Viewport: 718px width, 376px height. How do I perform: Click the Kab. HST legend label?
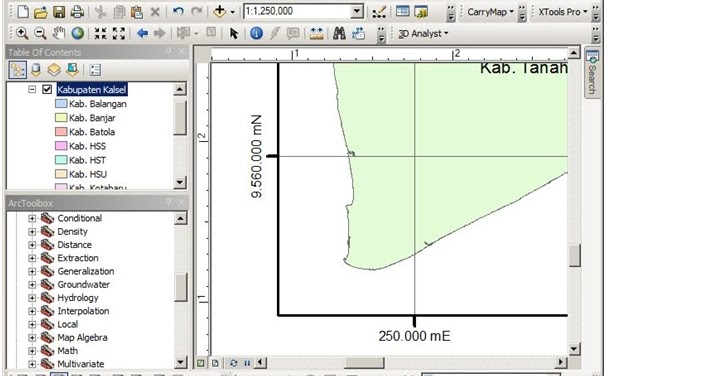[x=87, y=160]
